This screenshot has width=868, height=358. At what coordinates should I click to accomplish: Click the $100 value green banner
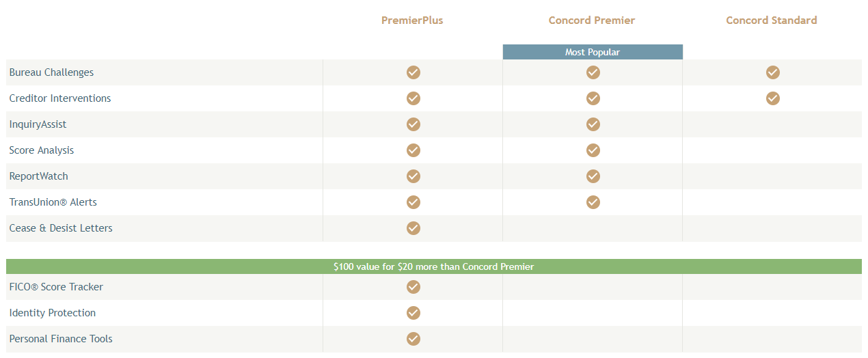pos(434,266)
